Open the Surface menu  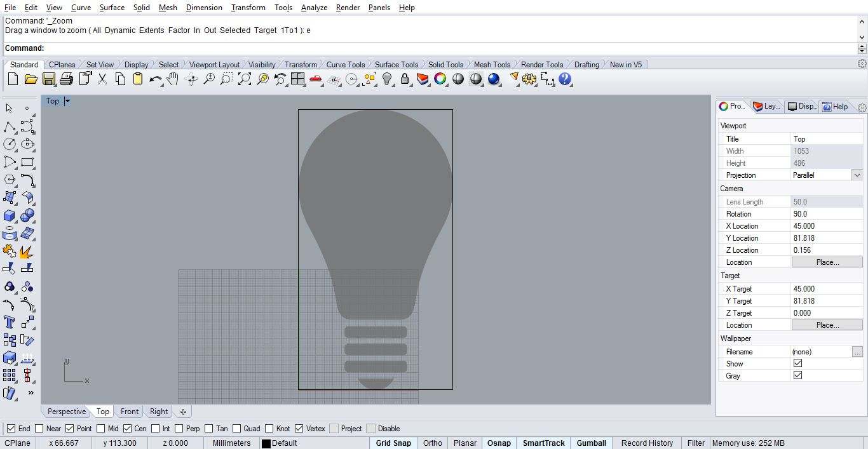point(112,8)
